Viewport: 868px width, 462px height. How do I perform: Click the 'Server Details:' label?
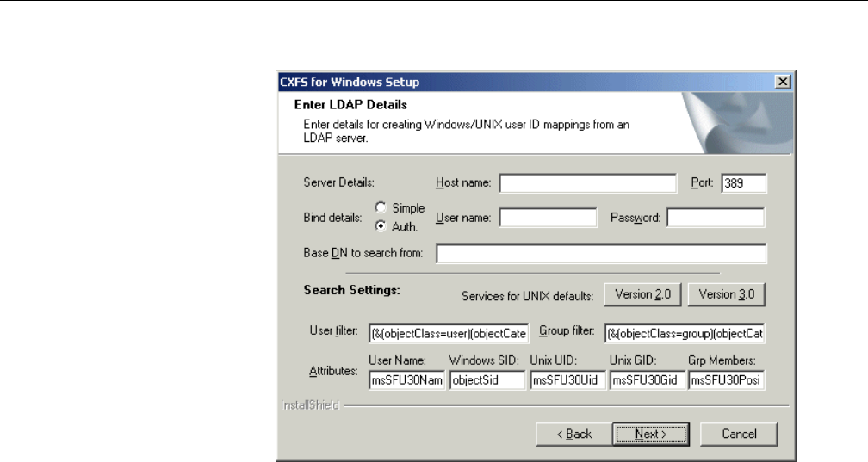338,182
